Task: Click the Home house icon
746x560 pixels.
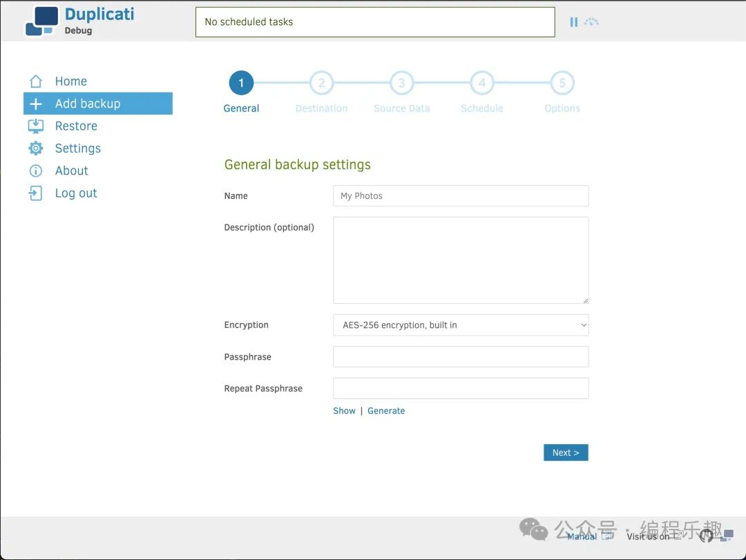Action: (x=36, y=81)
